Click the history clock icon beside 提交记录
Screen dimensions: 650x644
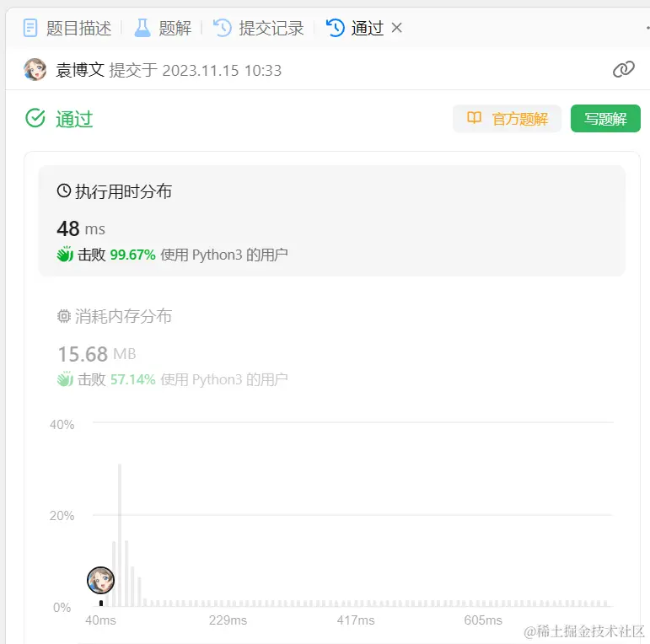pos(223,28)
